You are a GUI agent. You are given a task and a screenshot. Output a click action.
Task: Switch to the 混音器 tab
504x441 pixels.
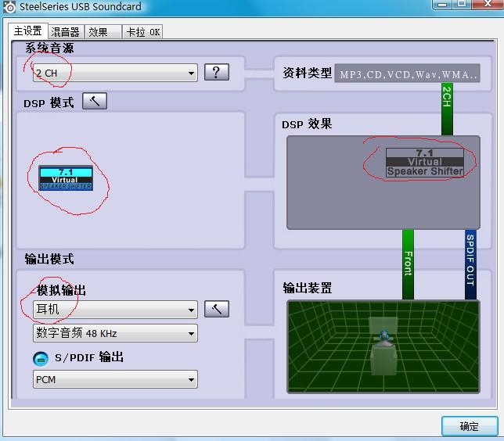click(65, 32)
